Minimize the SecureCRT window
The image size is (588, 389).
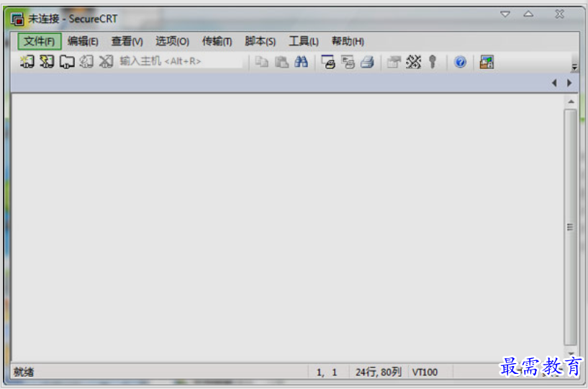pyautogui.click(x=505, y=14)
